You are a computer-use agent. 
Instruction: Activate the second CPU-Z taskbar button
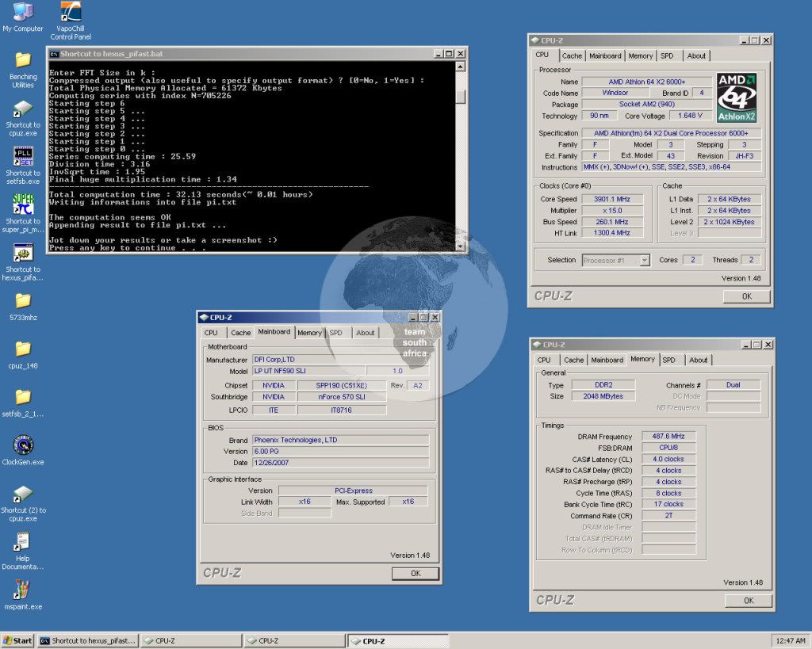[x=294, y=641]
